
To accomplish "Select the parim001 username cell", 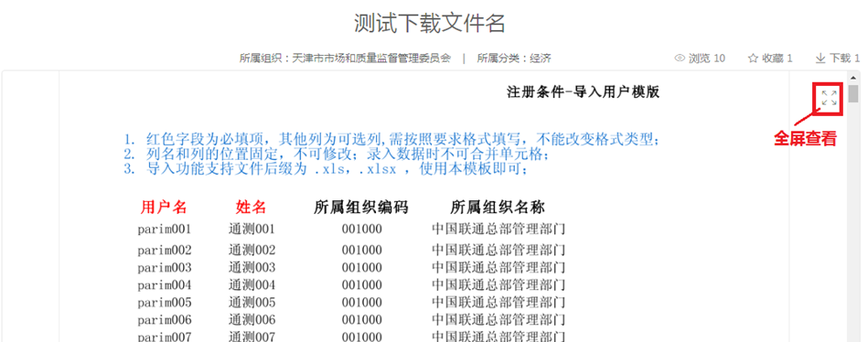I will pos(165,230).
